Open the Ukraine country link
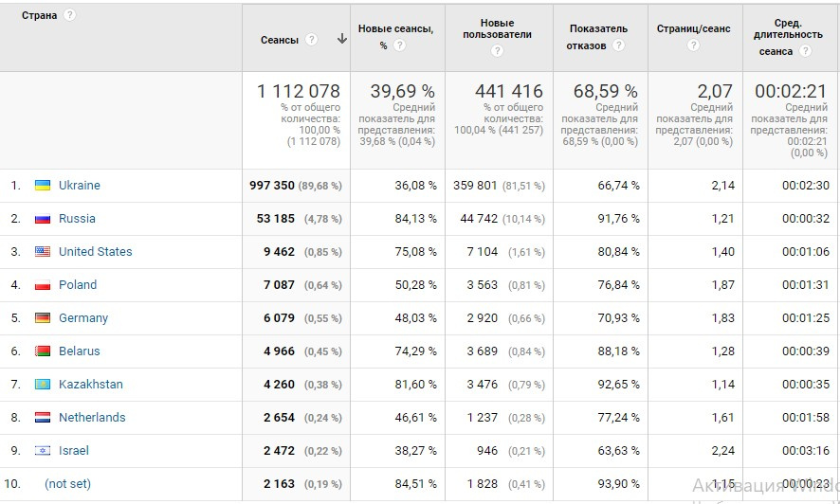This screenshot has width=840, height=504. pos(79,186)
